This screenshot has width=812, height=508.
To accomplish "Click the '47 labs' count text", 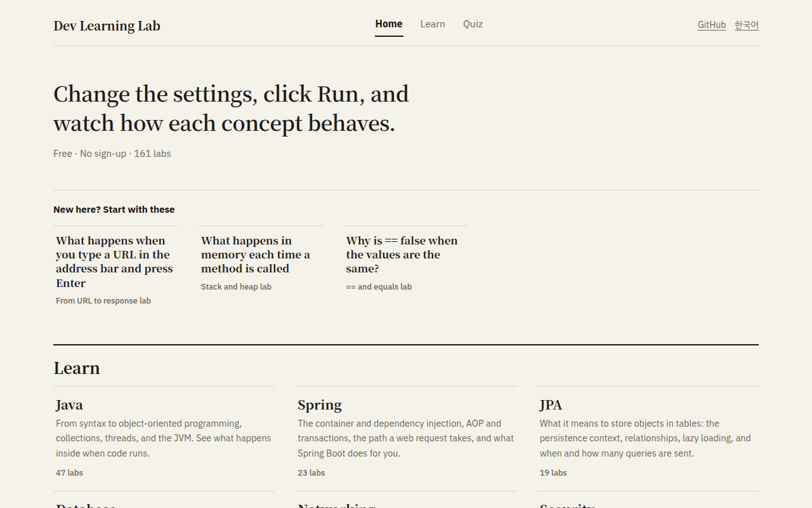I will (69, 473).
